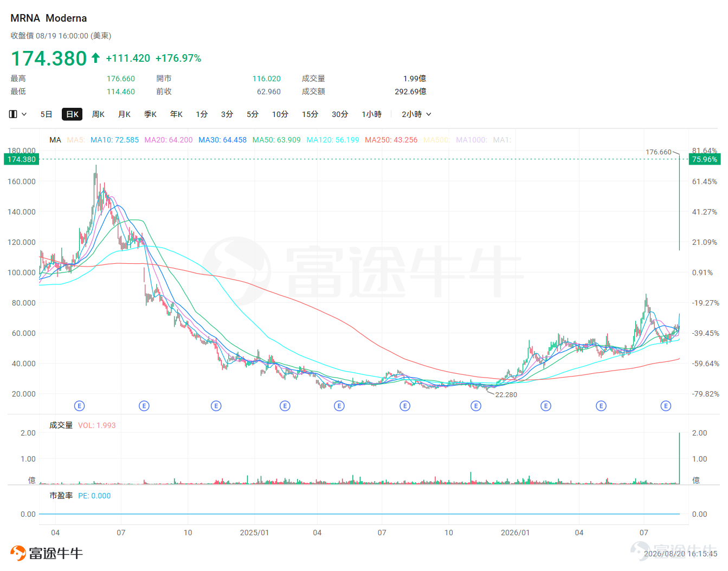Click the green 75.96% axis tag

coord(705,159)
